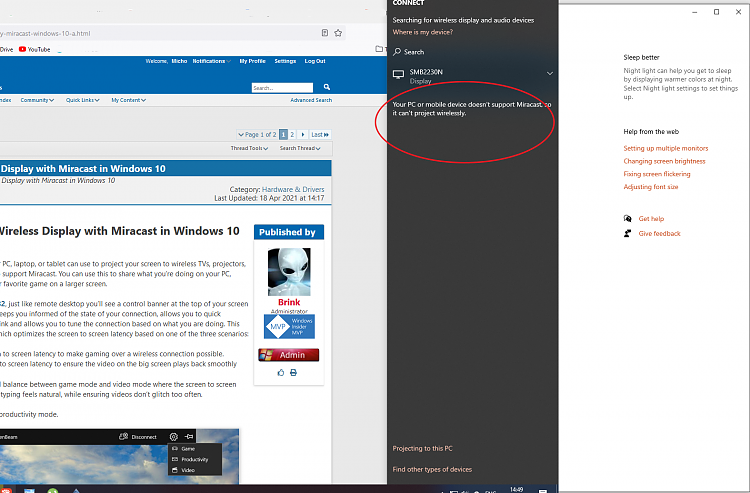This screenshot has width=750, height=493.
Task: Open the Search Thread dropdown
Action: pos(300,148)
